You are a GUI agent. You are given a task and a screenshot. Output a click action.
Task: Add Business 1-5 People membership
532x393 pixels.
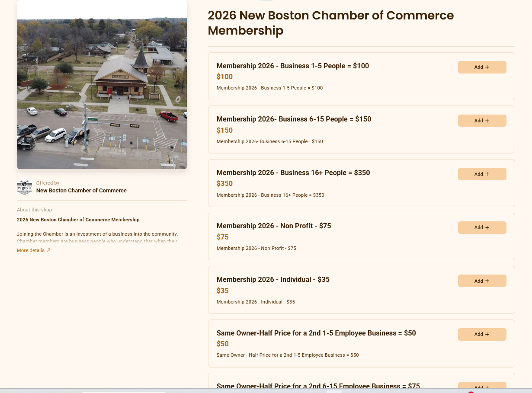[482, 67]
